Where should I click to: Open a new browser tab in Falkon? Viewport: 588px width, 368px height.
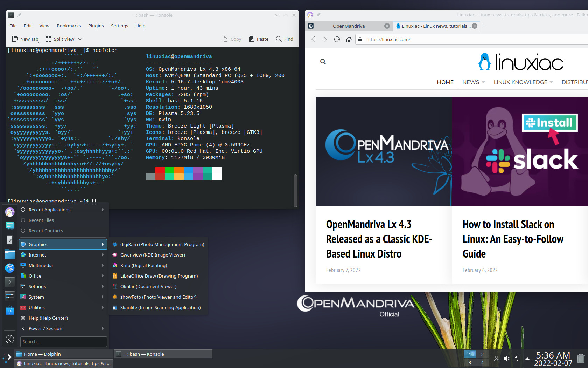click(484, 26)
